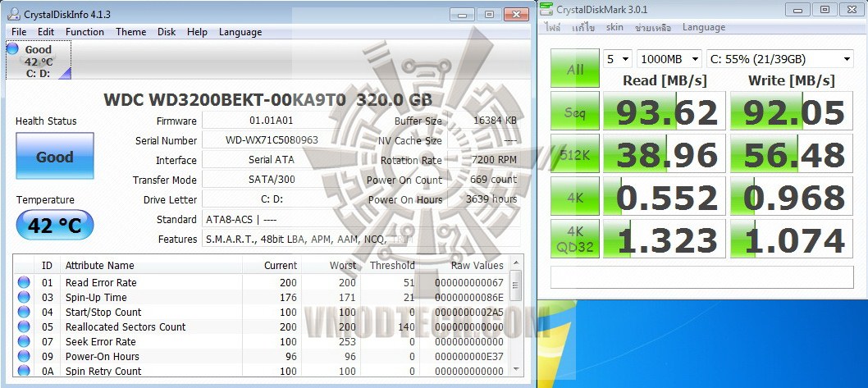This screenshot has width=868, height=388.
Task: Open CrystalDiskMark Language menu
Action: tap(704, 26)
